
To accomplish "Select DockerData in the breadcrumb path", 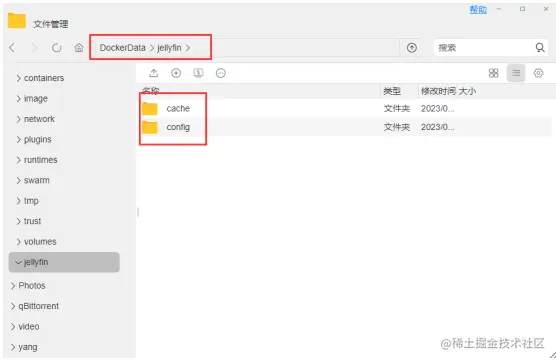I will (122, 48).
